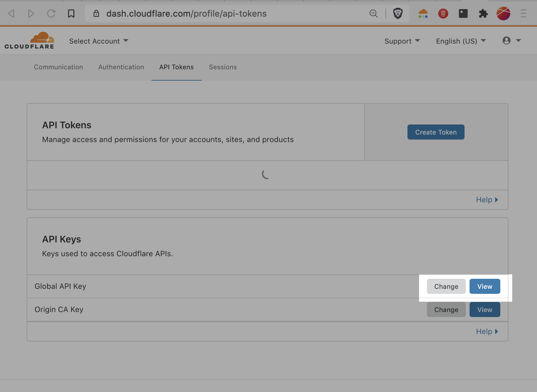Go to the Authentication tab

point(121,67)
